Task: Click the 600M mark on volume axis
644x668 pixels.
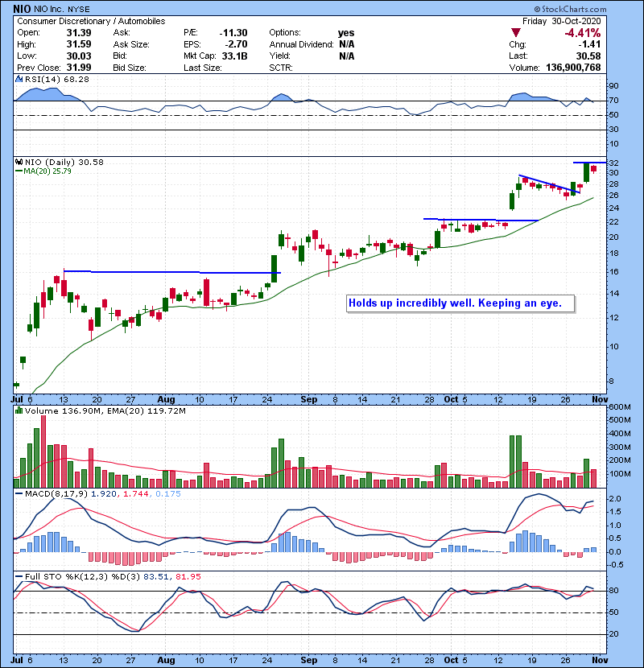Action: pyautogui.click(x=620, y=407)
